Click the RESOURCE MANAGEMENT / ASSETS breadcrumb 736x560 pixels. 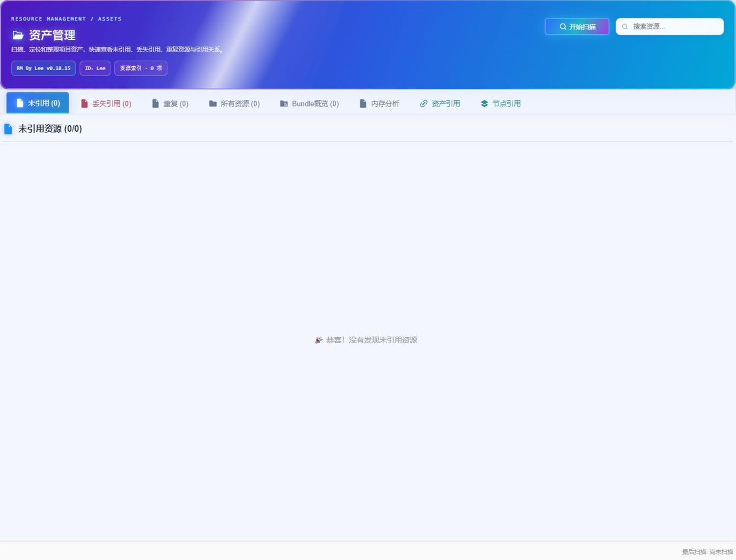[x=66, y=19]
